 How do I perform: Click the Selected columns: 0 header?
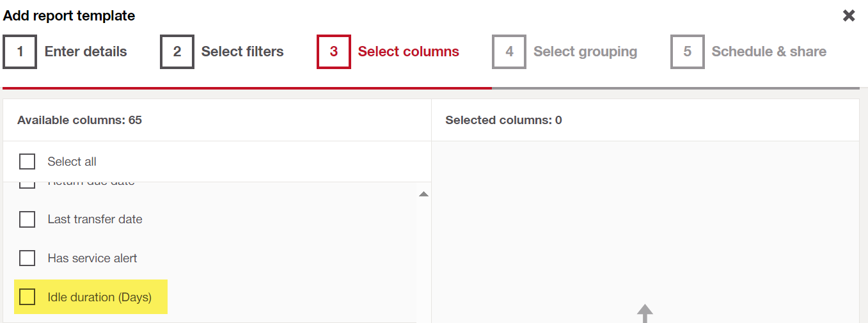[x=503, y=120]
